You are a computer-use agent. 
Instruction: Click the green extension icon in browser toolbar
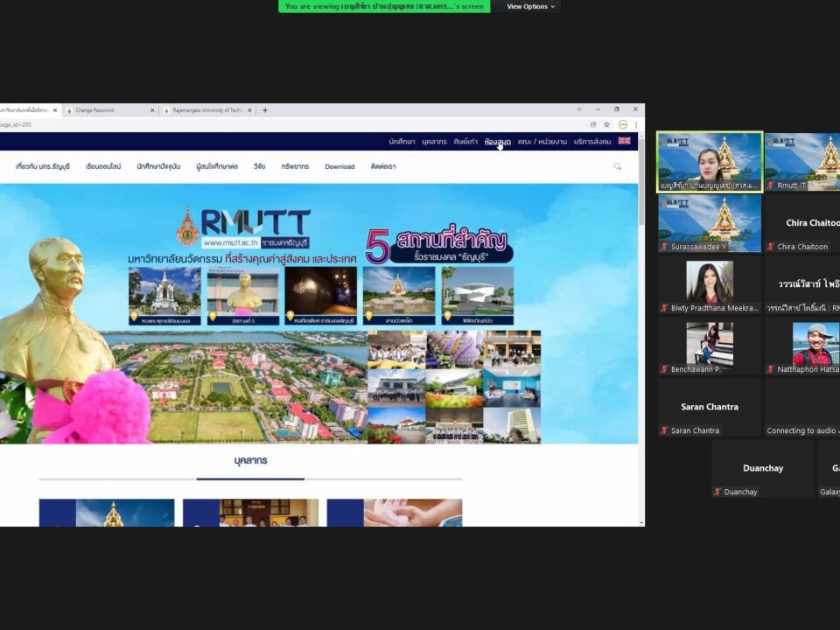(x=622, y=124)
